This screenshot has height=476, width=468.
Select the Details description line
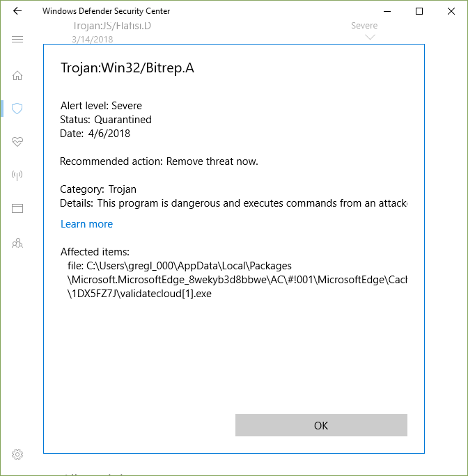[233, 203]
